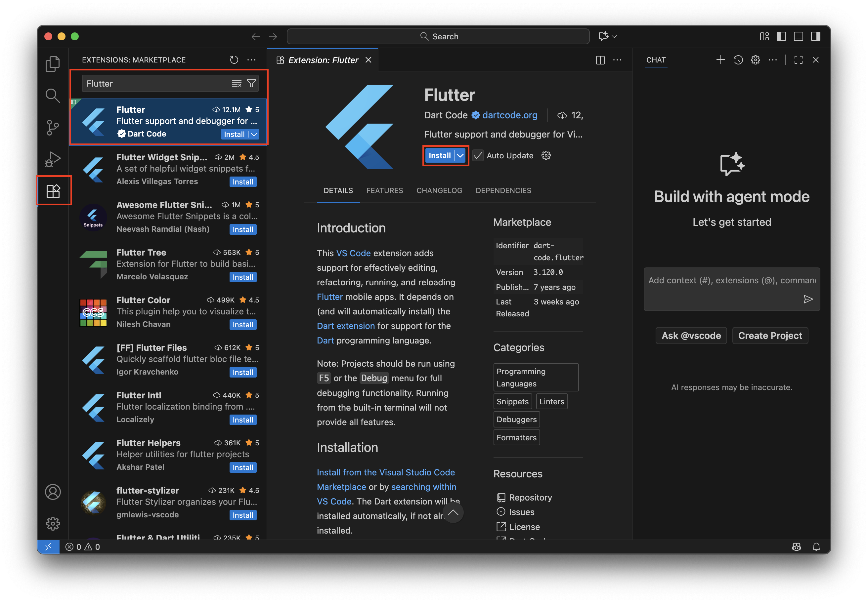Open notifications bell in status bar
The height and width of the screenshot is (603, 868).
(817, 547)
